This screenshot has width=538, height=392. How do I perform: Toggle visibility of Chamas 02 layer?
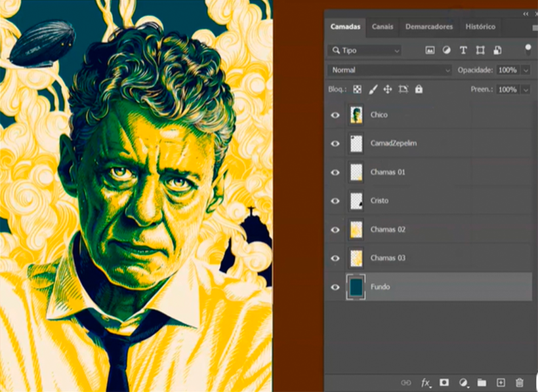click(x=335, y=230)
